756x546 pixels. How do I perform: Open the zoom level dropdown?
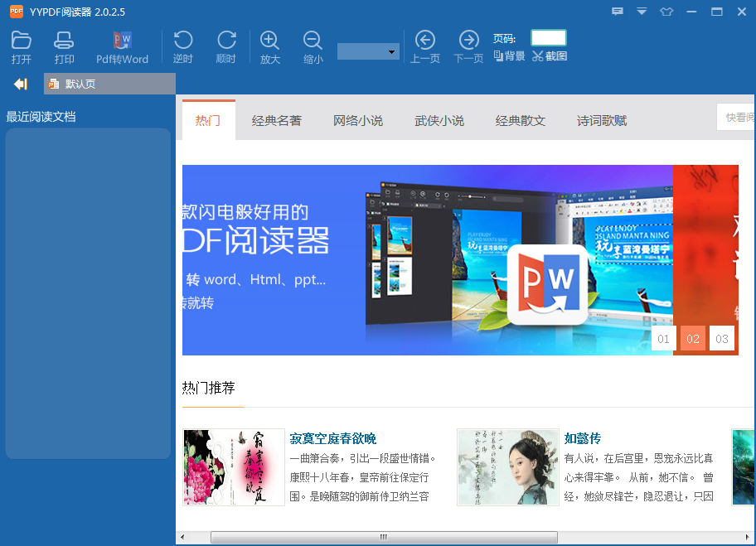click(x=368, y=51)
